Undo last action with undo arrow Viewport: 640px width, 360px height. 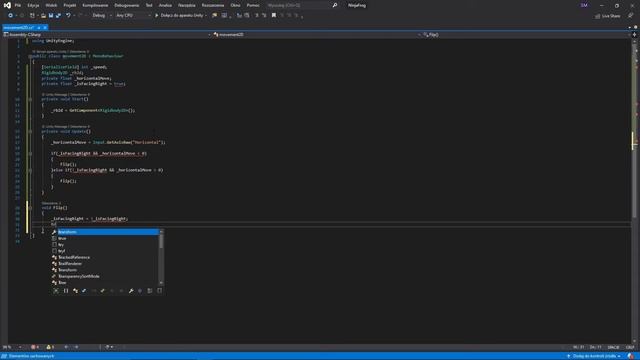point(68,16)
